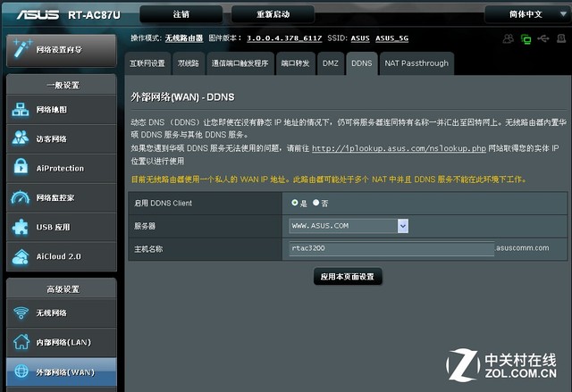Click the LAN house icon

coord(21,342)
